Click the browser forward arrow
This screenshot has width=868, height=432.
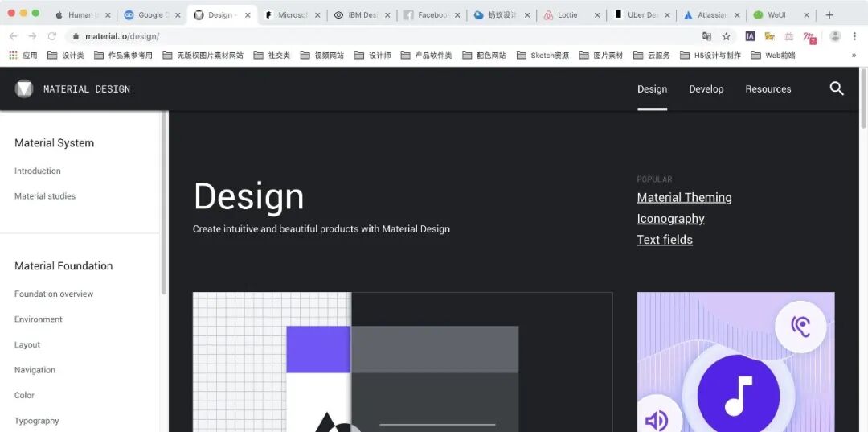click(33, 36)
